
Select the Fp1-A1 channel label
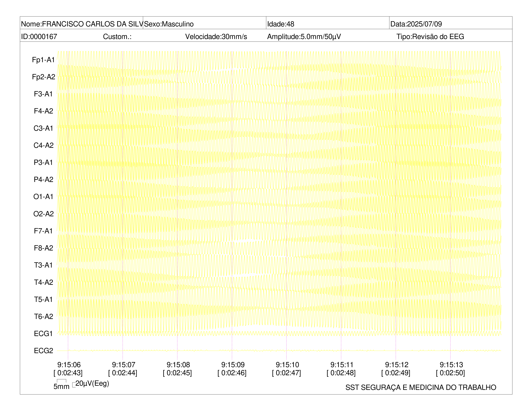coord(43,60)
